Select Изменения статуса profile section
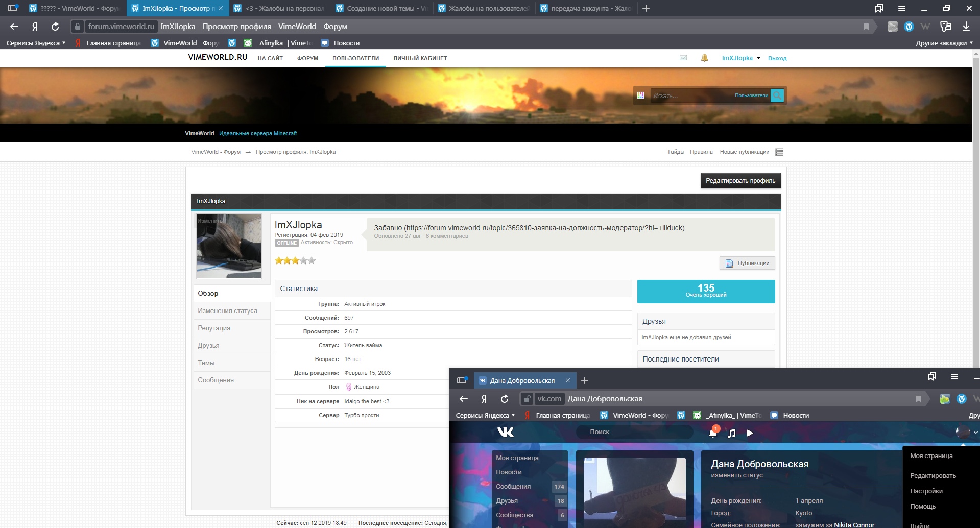The height and width of the screenshot is (528, 980). point(232,311)
